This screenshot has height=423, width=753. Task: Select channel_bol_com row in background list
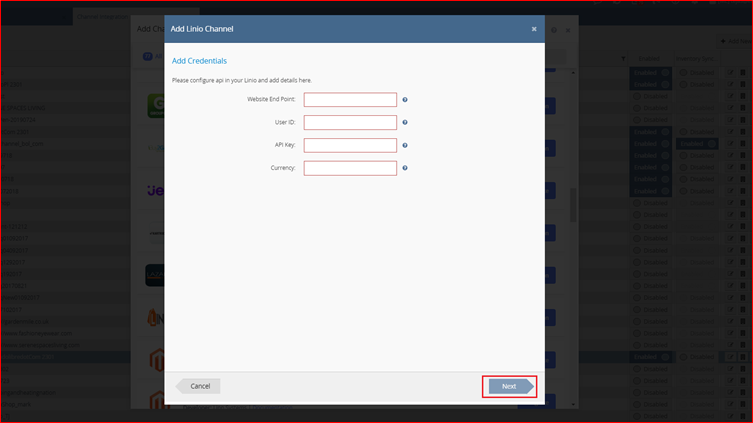[x=65, y=144]
